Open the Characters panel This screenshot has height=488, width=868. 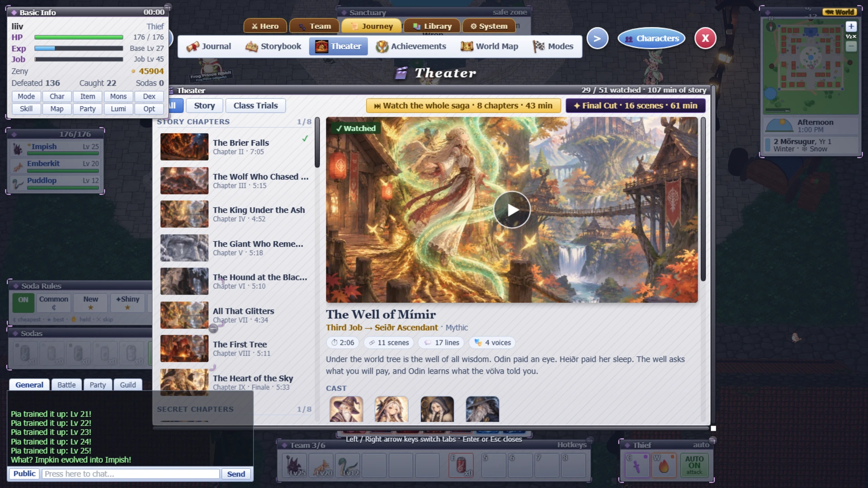[651, 39]
